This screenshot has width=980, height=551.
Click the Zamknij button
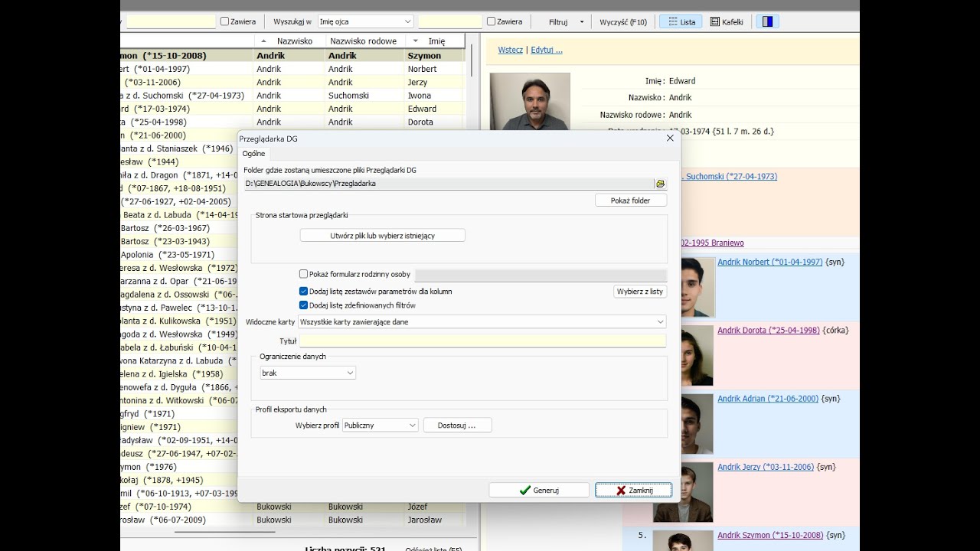(634, 491)
